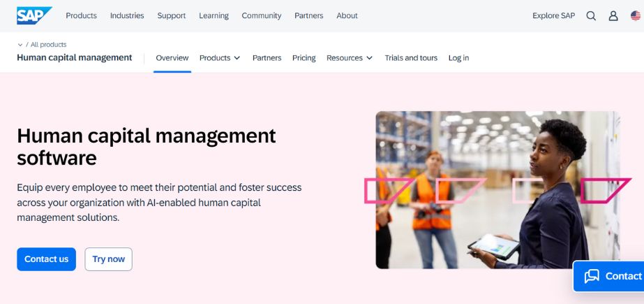Open the Partners top menu
Screen dimensions: 644x304
pyautogui.click(x=309, y=15)
